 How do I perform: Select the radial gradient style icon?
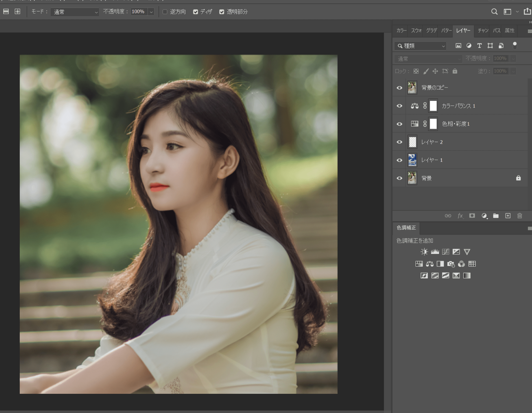pyautogui.click(x=18, y=12)
